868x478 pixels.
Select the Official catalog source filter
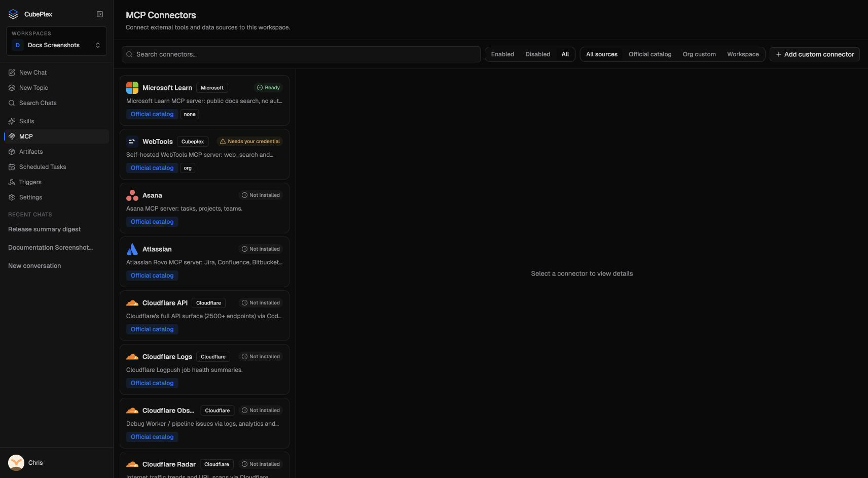point(650,54)
